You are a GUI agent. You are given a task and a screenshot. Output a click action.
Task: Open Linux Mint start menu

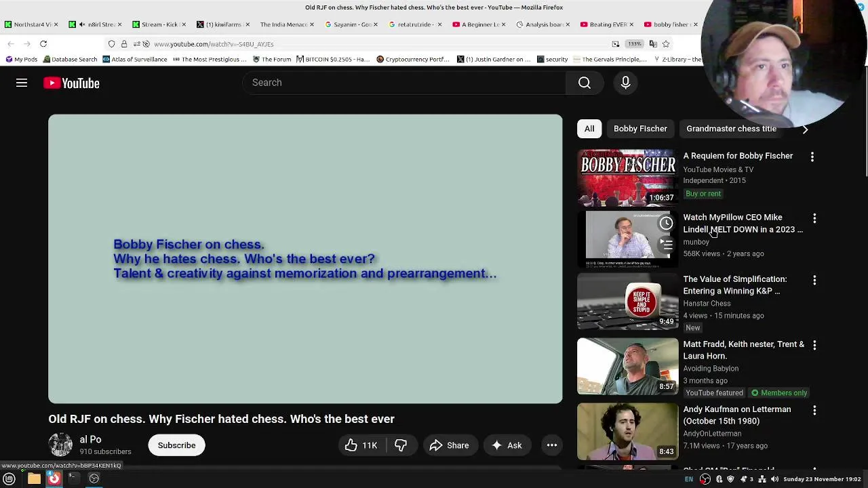pyautogui.click(x=9, y=479)
